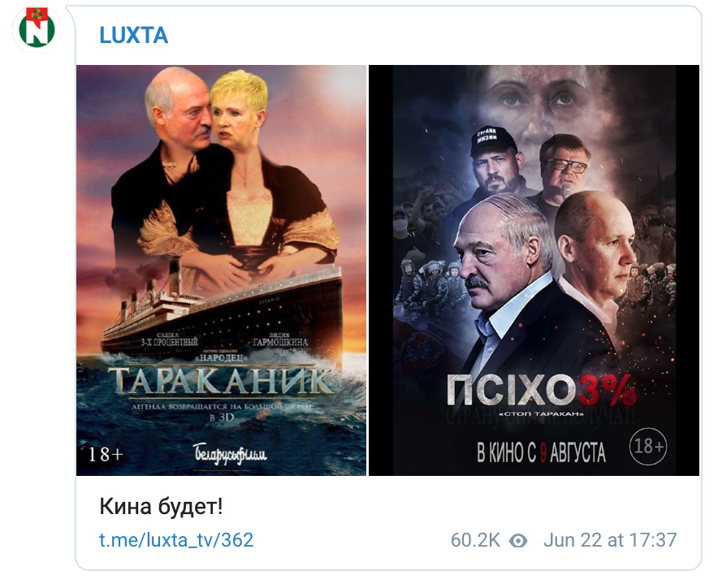718x588 pixels.
Task: Click the red 3% symbol in title
Action: point(607,391)
